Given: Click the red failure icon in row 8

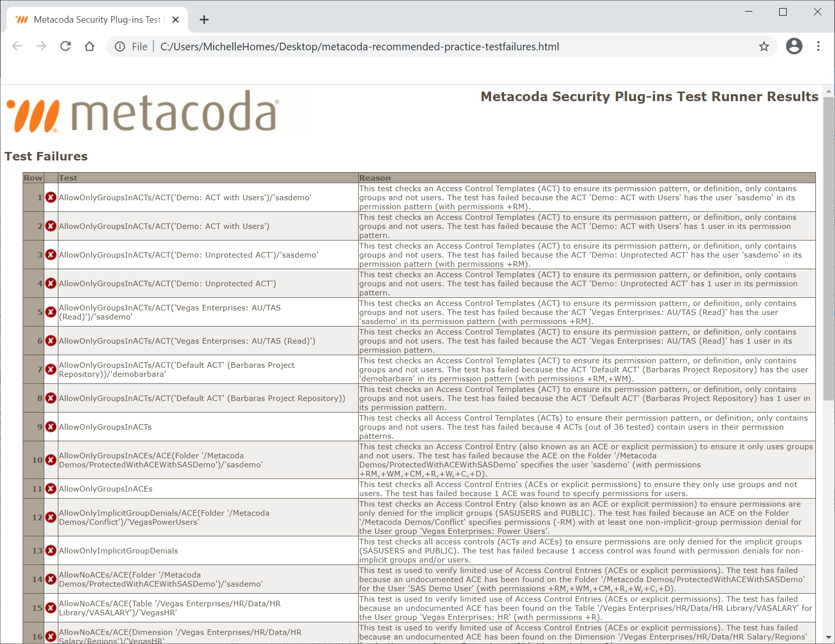Looking at the screenshot, I should (x=51, y=398).
